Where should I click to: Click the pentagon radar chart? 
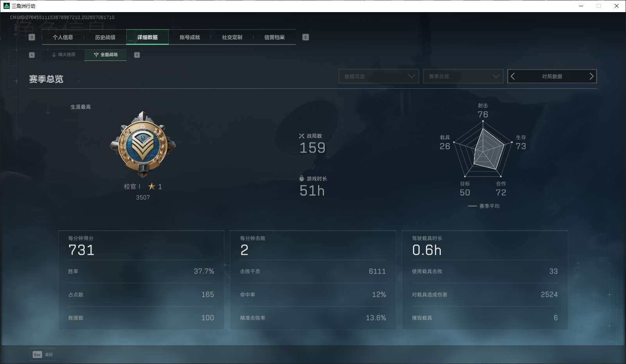(x=483, y=149)
